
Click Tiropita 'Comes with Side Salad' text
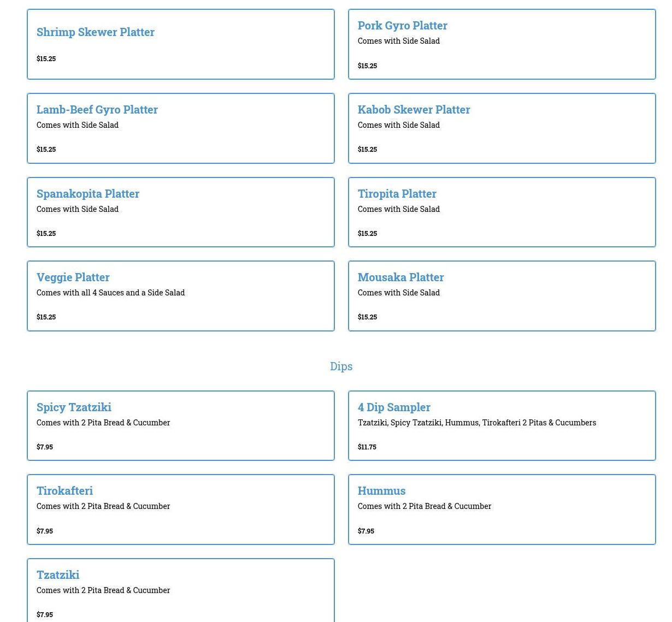[399, 209]
